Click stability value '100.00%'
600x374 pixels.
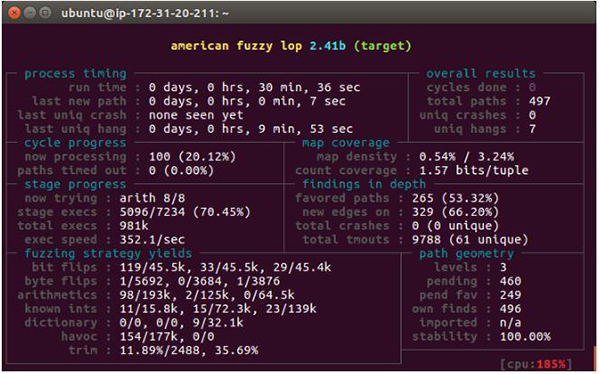click(x=525, y=336)
